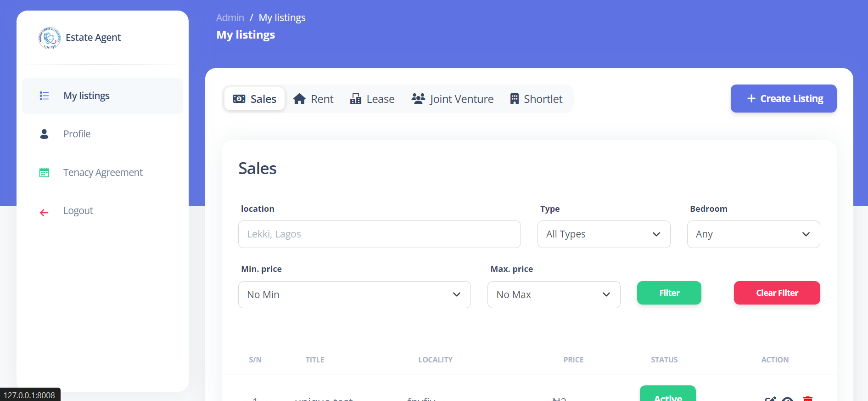Expand the Bedroom dropdown showing Any
Image resolution: width=868 pixels, height=401 pixels.
(x=753, y=234)
